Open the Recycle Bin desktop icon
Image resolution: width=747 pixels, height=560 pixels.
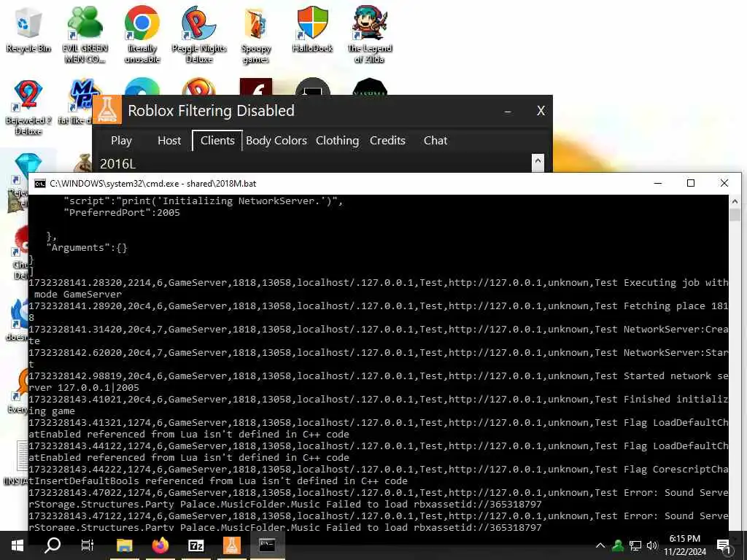point(28,29)
